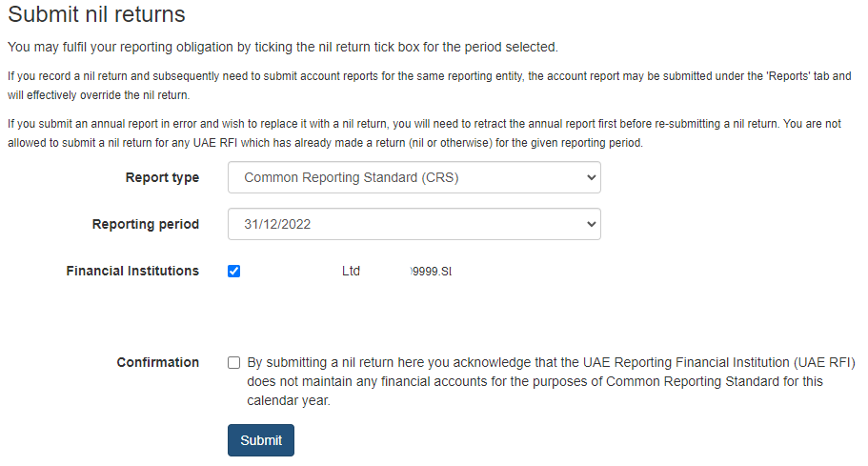This screenshot has width=868, height=466.
Task: Click the 'Confirmation' label
Action: (158, 362)
